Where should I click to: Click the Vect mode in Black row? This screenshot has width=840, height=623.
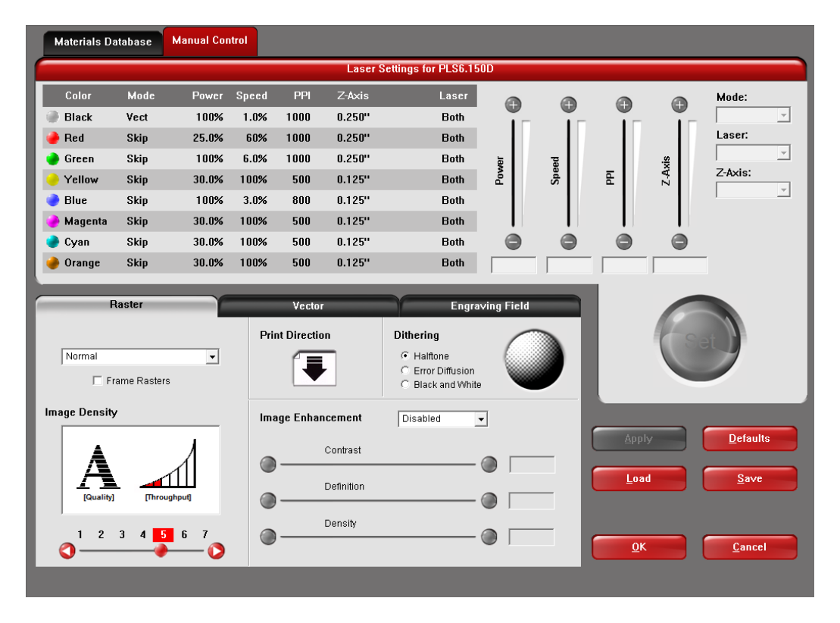coord(136,117)
